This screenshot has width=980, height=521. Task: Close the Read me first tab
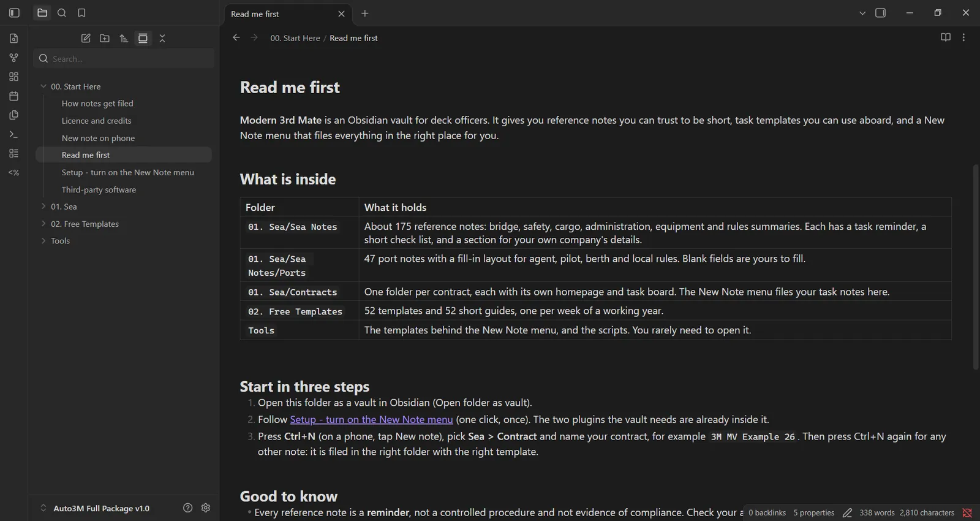(341, 13)
